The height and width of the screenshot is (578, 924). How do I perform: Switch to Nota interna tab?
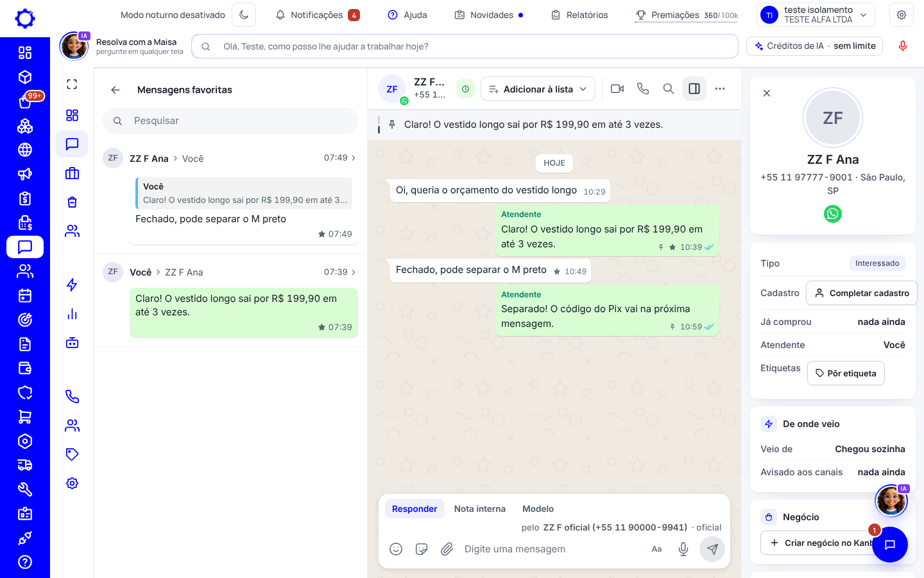click(480, 509)
